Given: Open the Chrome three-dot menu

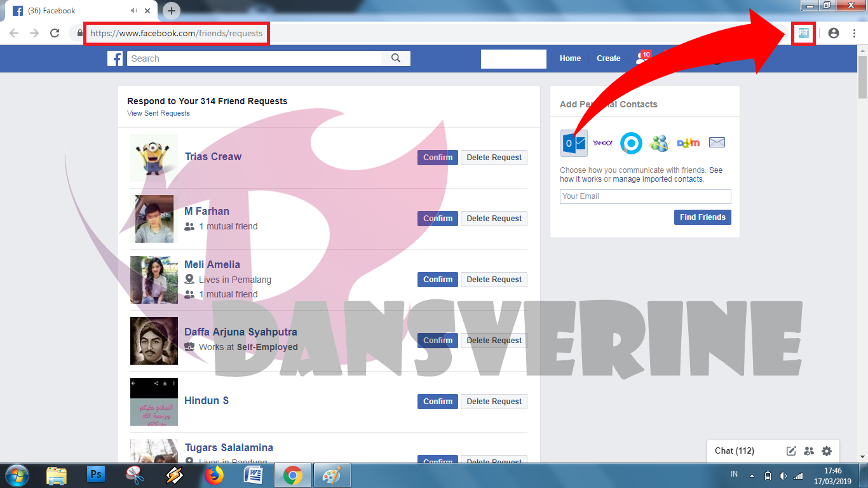Looking at the screenshot, I should coord(854,33).
